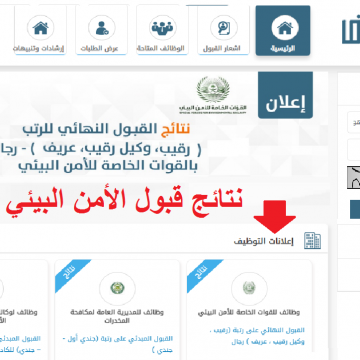Select the الوظائف المتاحة menu label
The height and width of the screenshot is (360, 360).
coord(161,49)
